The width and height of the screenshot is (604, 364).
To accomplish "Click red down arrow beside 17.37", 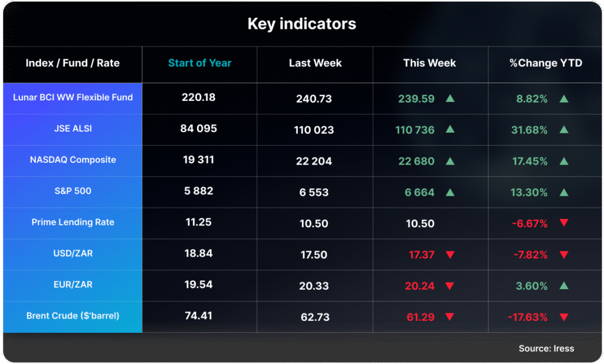I will 450,255.
